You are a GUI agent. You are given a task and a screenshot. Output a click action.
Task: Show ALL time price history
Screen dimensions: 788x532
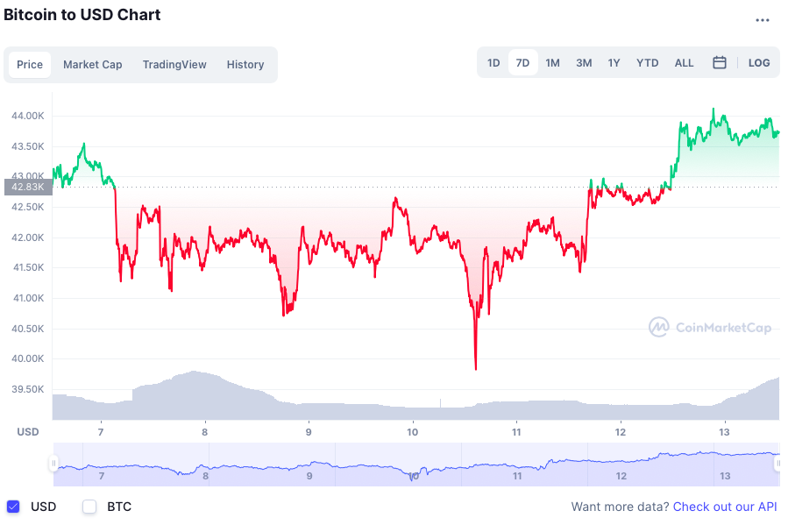(685, 63)
